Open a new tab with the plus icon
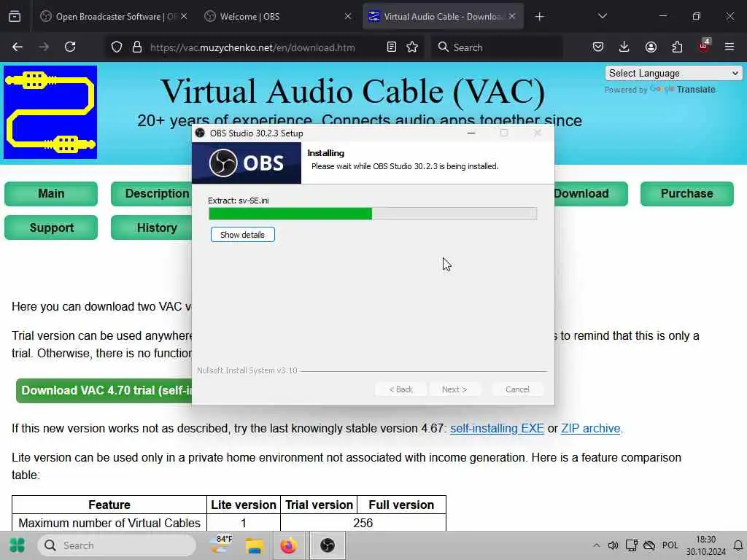Screen dimensions: 747x560 539,17
